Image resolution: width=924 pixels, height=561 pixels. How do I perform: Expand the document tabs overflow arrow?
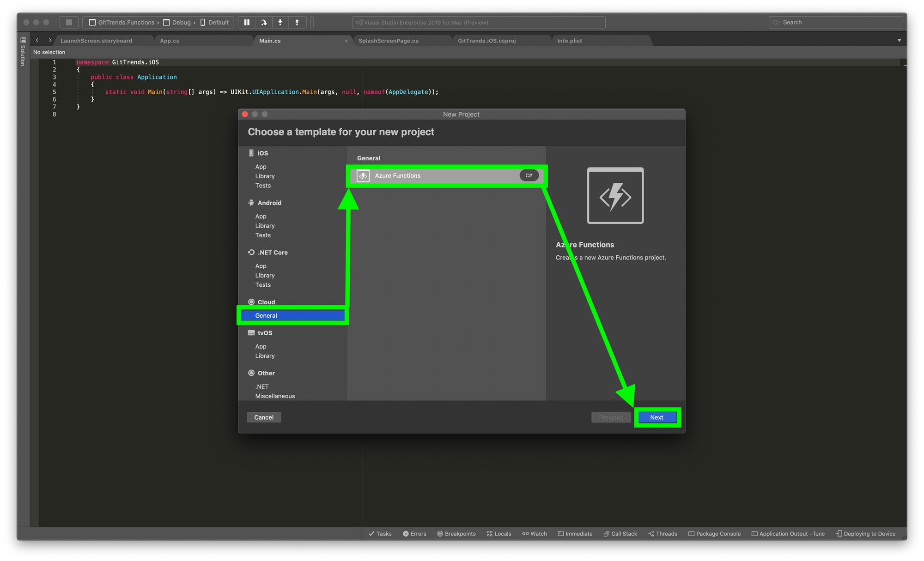pos(899,41)
